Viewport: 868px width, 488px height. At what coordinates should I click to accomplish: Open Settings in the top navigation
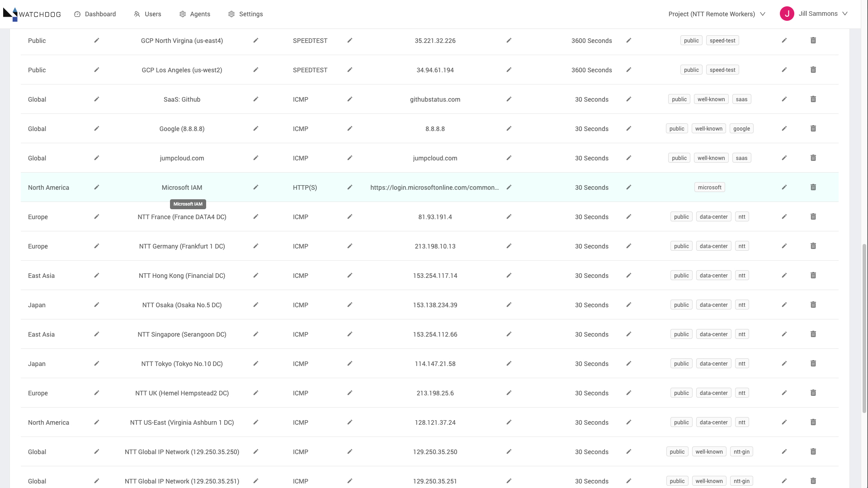tap(245, 14)
